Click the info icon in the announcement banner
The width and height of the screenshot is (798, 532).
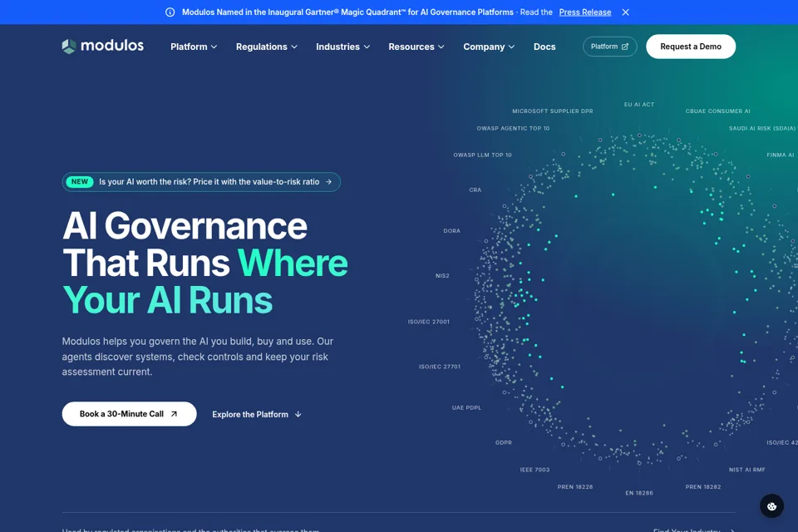[170, 12]
